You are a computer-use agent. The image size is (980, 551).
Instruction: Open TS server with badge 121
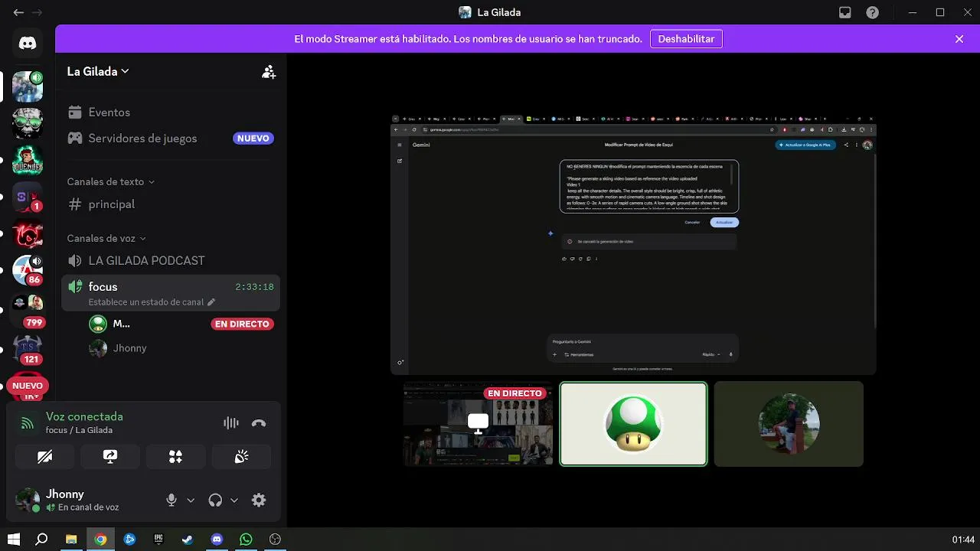[x=28, y=349]
